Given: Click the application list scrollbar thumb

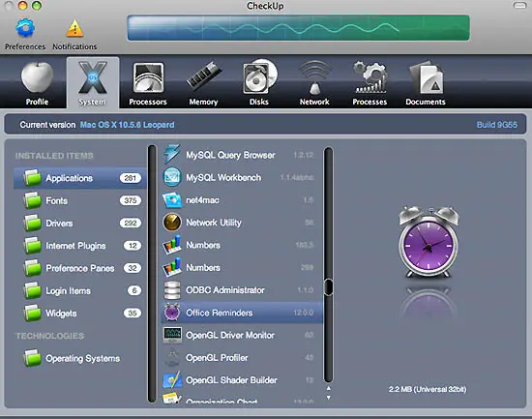Looking at the screenshot, I should coord(329,287).
